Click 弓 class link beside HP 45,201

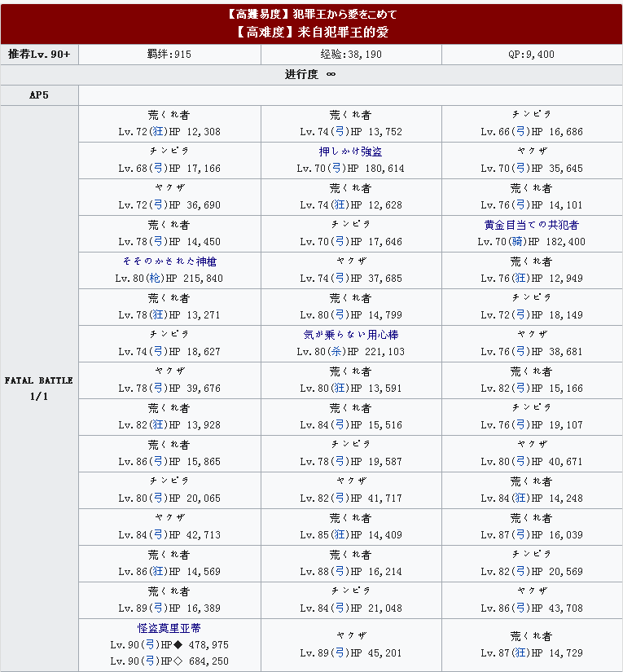coord(340,652)
